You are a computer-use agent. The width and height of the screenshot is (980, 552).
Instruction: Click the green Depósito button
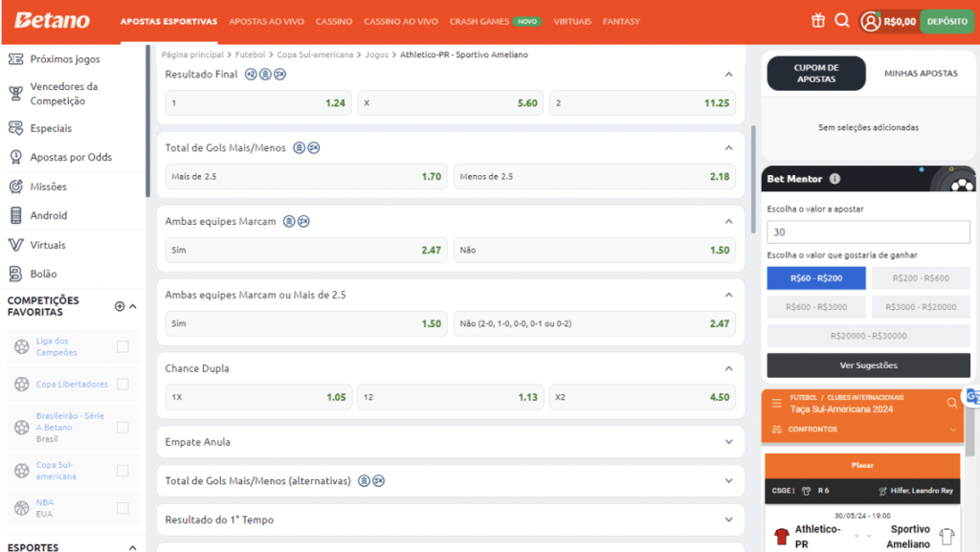(x=947, y=21)
